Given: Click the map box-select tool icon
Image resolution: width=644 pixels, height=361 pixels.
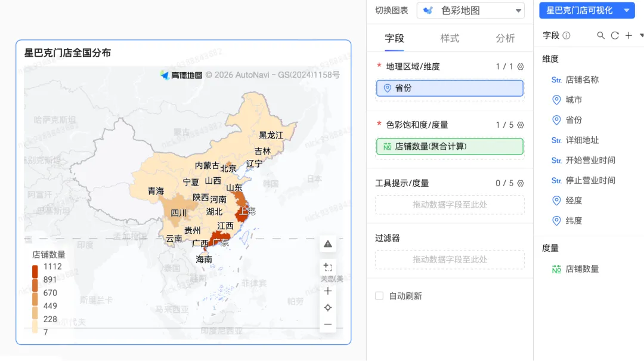Looking at the screenshot, I should coord(328,267).
